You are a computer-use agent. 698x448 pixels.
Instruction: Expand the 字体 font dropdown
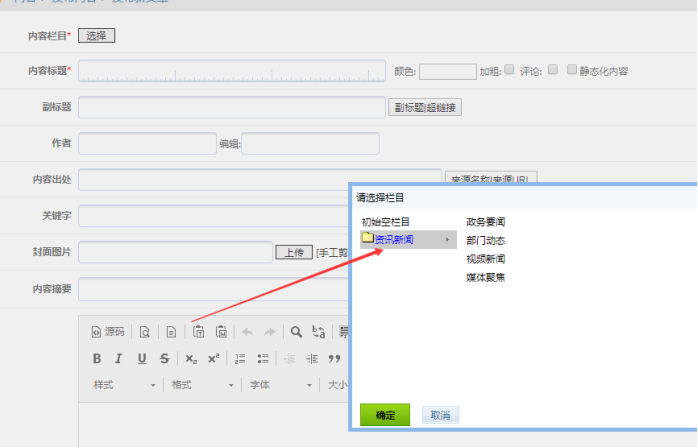pos(281,385)
